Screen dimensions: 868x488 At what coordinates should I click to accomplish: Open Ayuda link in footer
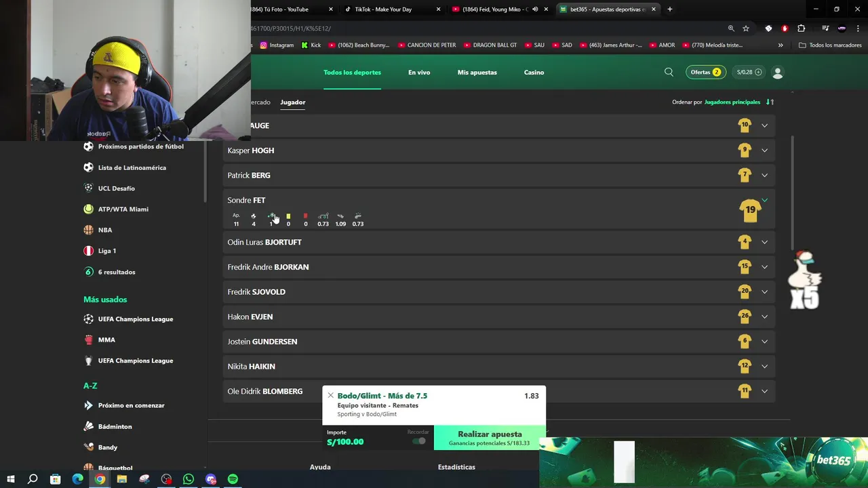[x=320, y=467]
